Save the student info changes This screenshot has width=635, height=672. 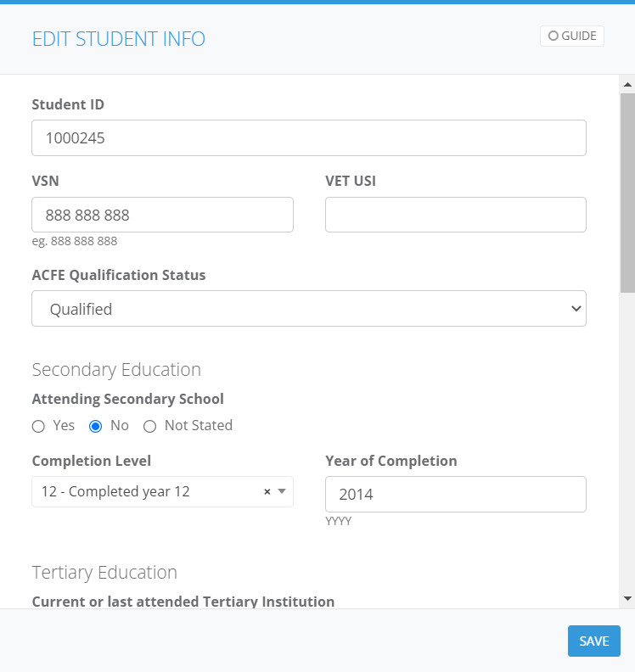[593, 641]
